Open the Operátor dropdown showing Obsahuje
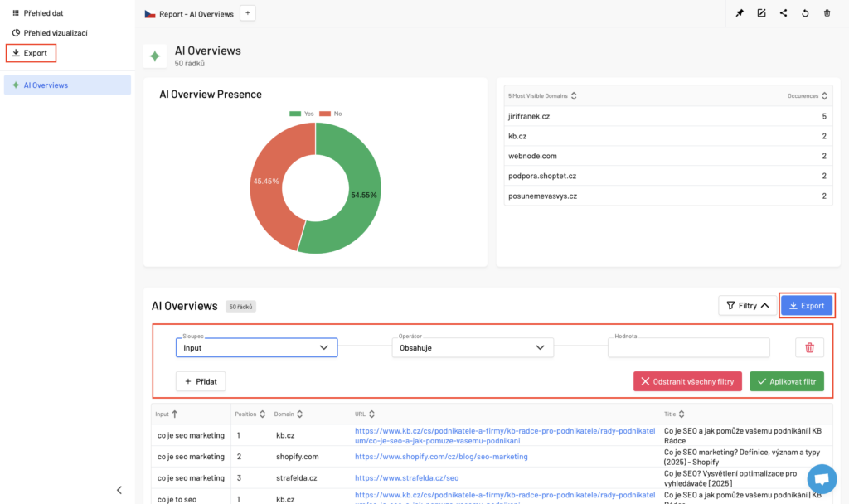Image resolution: width=849 pixels, height=504 pixels. pos(472,347)
